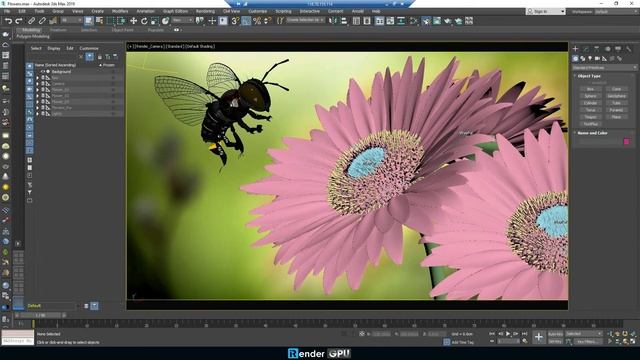
Task: Click the Render_Camera viewport label
Action: [150, 47]
